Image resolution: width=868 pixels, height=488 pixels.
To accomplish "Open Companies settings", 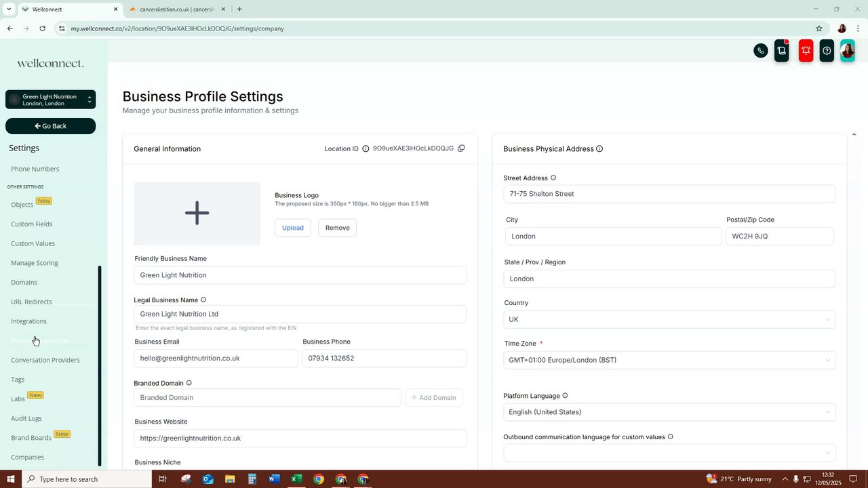I will [x=28, y=457].
